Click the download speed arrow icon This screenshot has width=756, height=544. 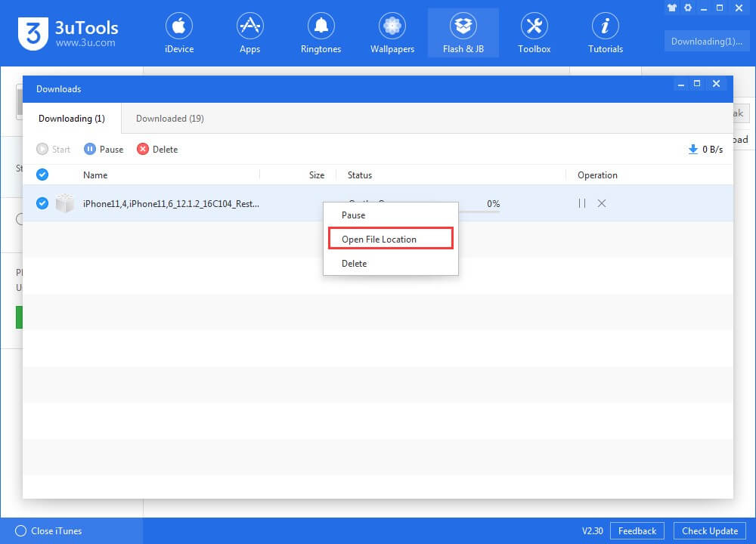[692, 150]
